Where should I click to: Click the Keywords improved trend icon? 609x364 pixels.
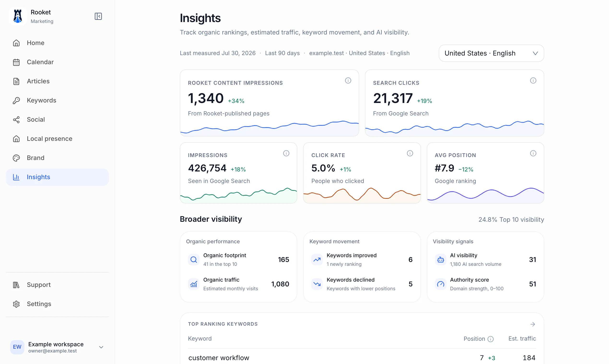317,260
